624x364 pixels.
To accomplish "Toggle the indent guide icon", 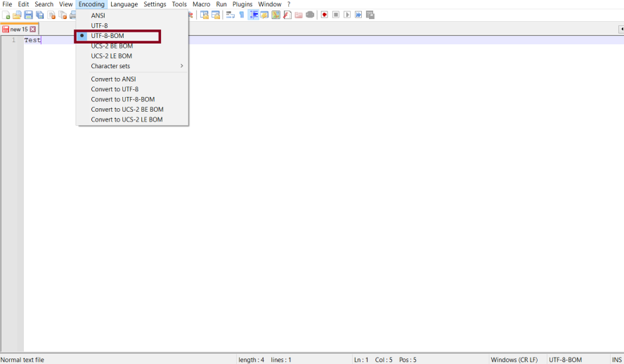I will [253, 15].
